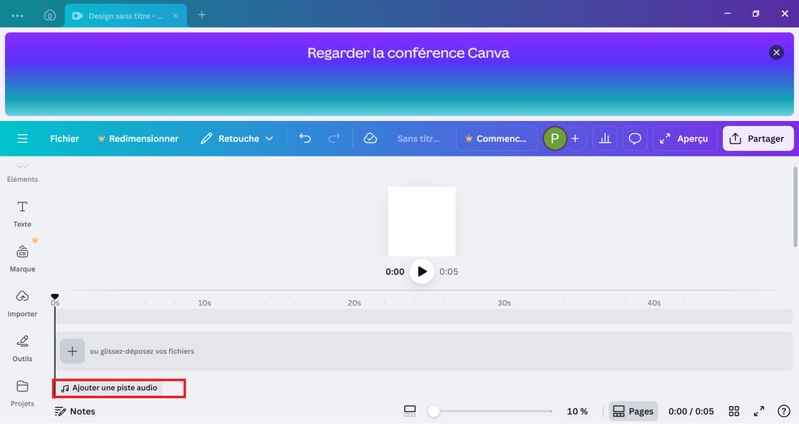The height and width of the screenshot is (424, 799).
Task: Open the Projets folder panel
Action: click(22, 393)
